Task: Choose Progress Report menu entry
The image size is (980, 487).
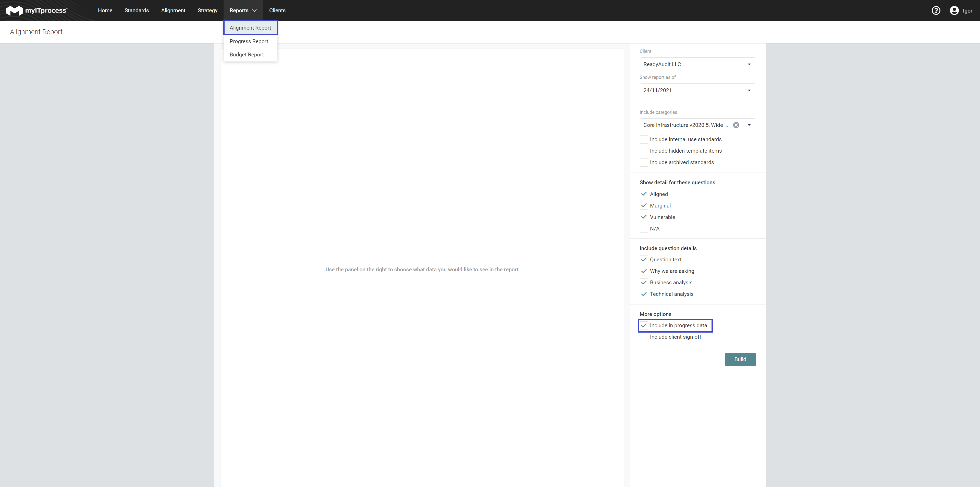Action: 250,41
